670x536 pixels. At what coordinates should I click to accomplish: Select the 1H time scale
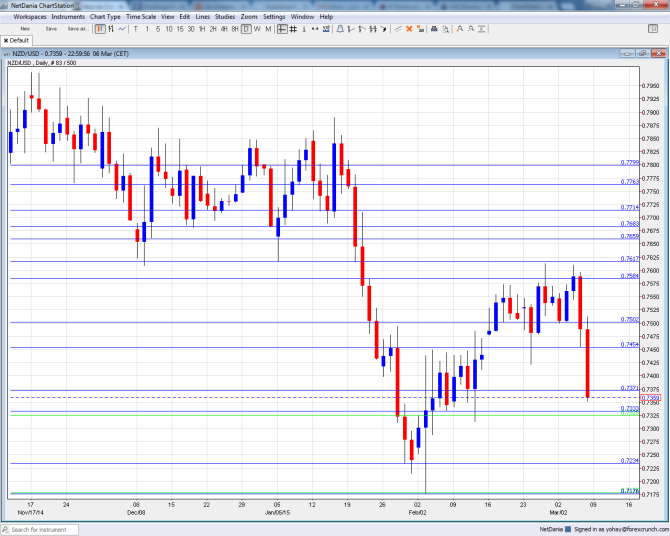tap(202, 29)
